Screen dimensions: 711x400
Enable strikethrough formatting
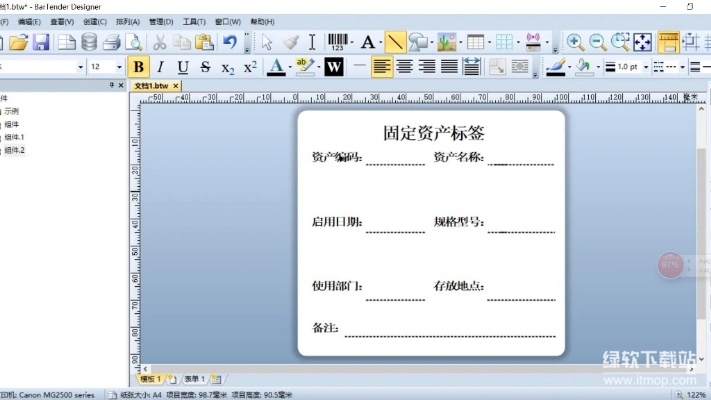(x=205, y=67)
